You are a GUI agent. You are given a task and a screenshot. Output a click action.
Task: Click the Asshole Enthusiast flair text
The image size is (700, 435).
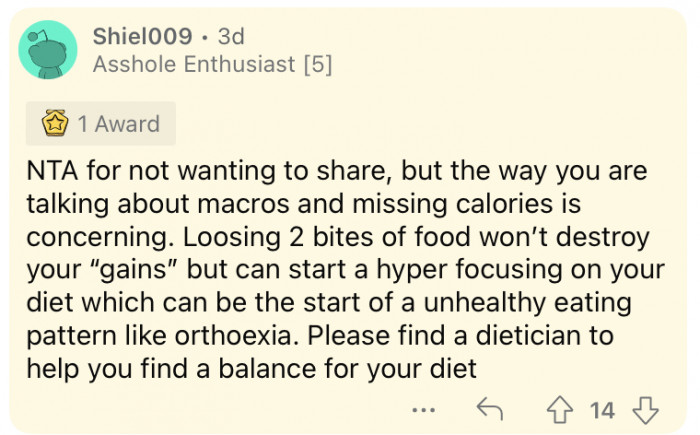pyautogui.click(x=194, y=64)
